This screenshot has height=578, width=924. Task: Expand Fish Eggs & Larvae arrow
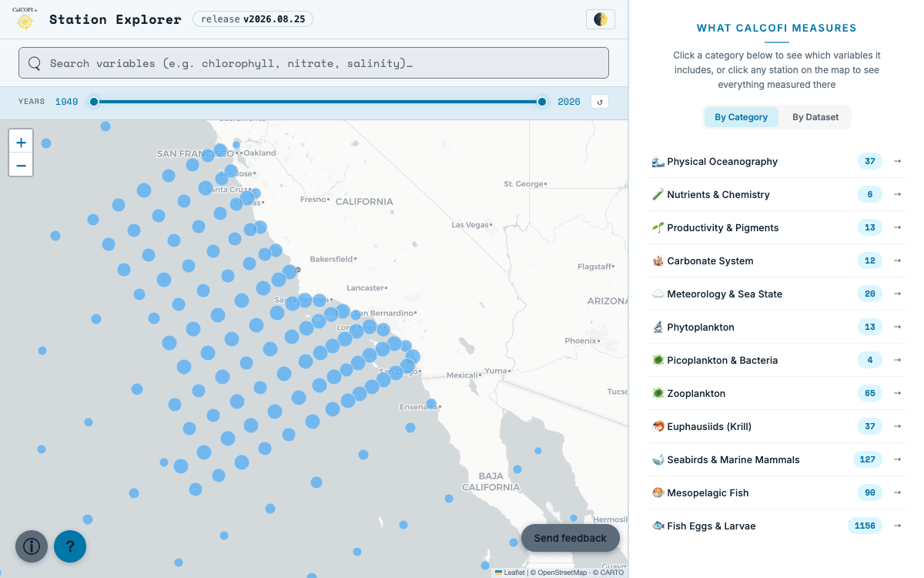coord(897,526)
